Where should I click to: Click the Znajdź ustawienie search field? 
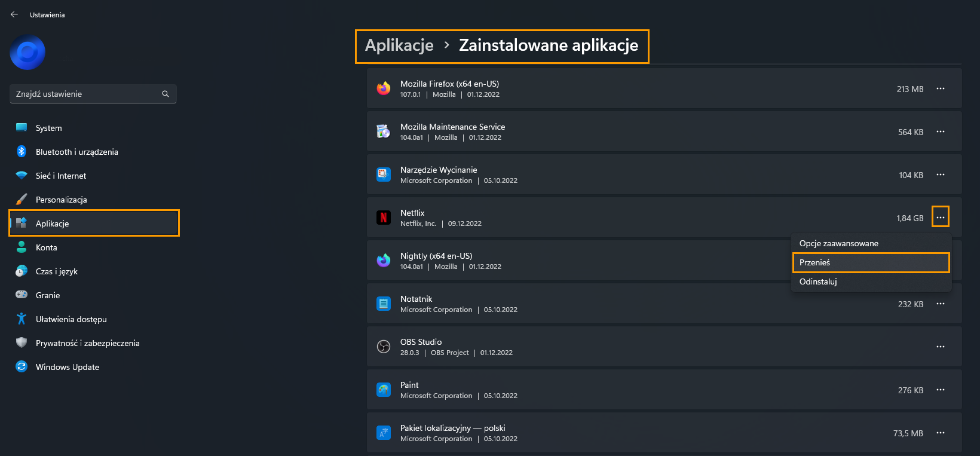coord(93,94)
